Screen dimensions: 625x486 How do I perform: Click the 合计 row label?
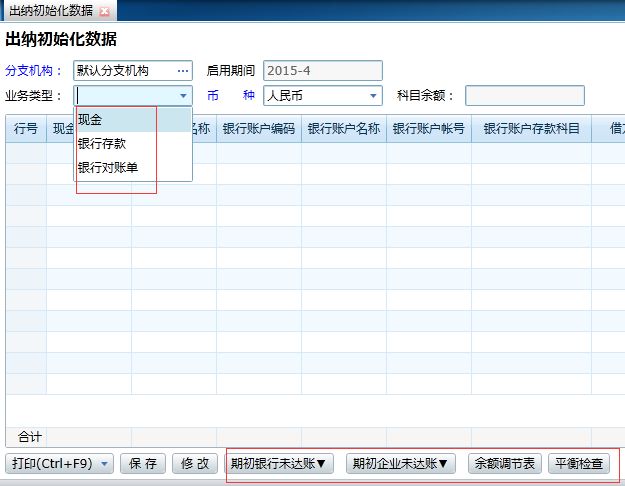[x=29, y=437]
